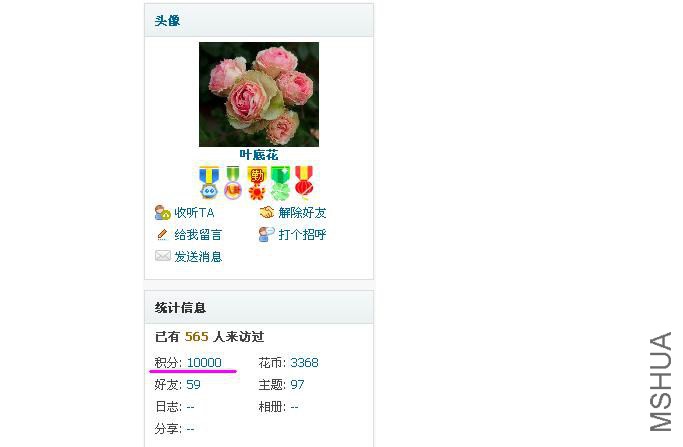Open the 好友 count 59

pyautogui.click(x=193, y=384)
